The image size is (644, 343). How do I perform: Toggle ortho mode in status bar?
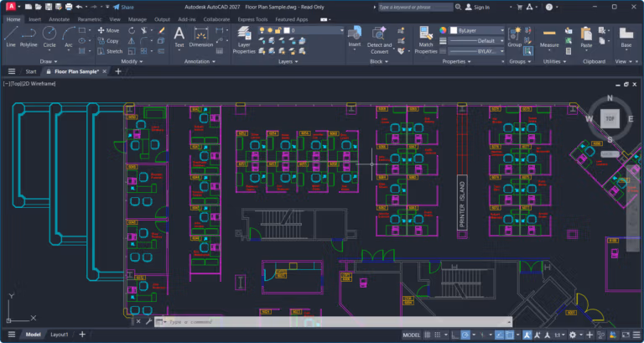point(455,335)
